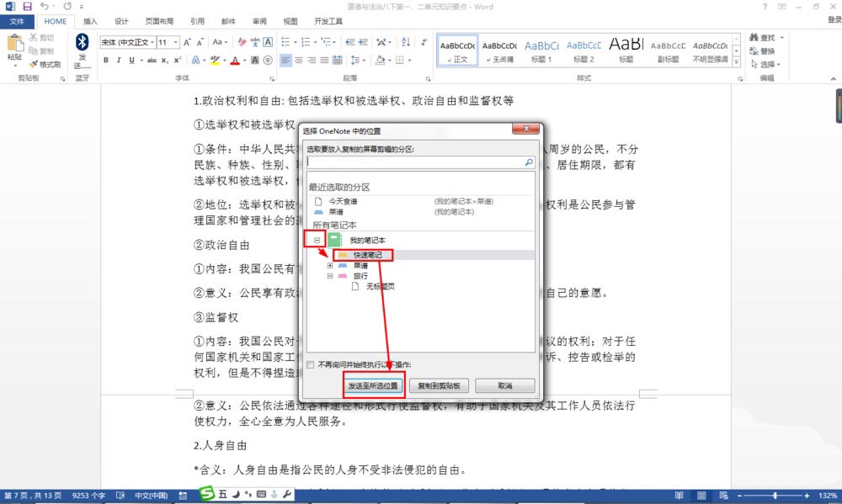Image resolution: width=842 pixels, height=504 pixels.
Task: Open the line spacing dropdown
Action: (358, 60)
